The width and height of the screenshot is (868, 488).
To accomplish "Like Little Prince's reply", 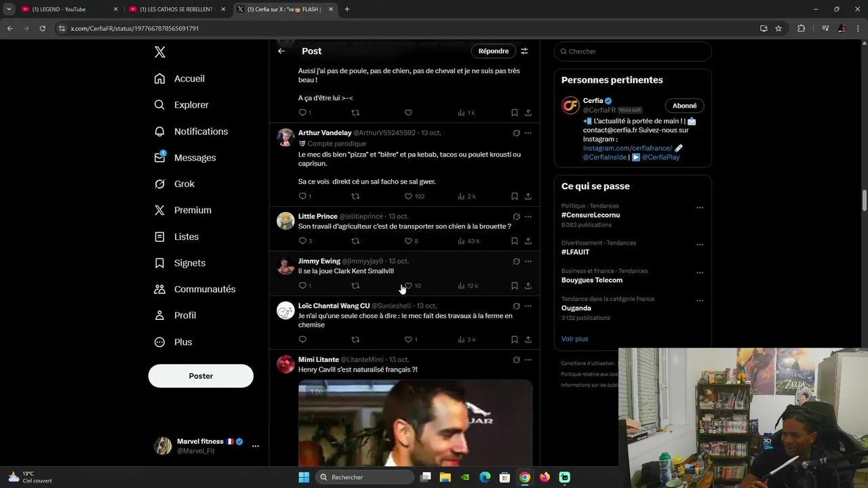I will pos(408,241).
